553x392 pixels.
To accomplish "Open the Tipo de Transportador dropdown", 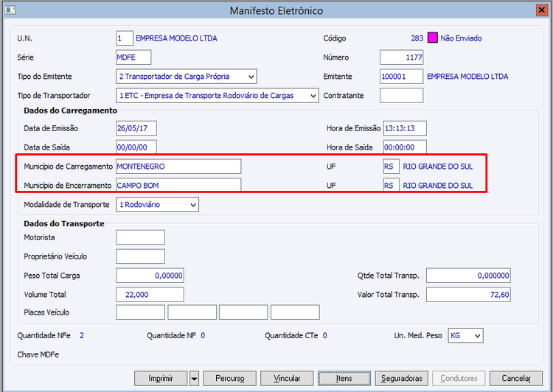I will click(218, 96).
